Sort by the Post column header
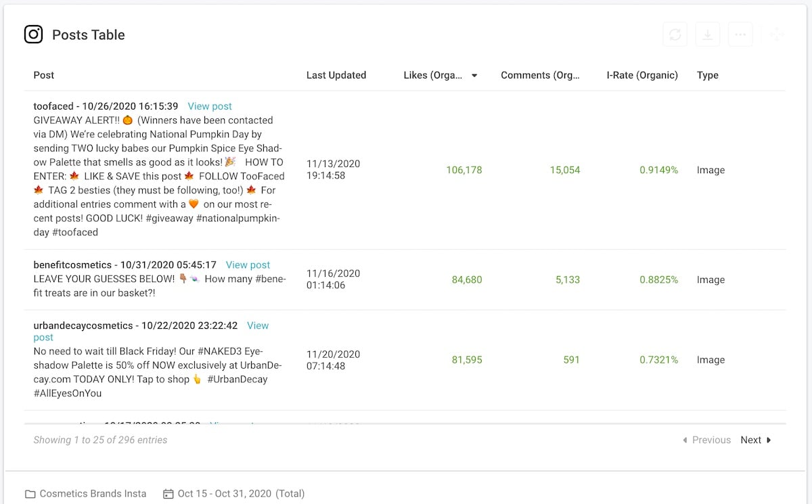 pos(44,75)
